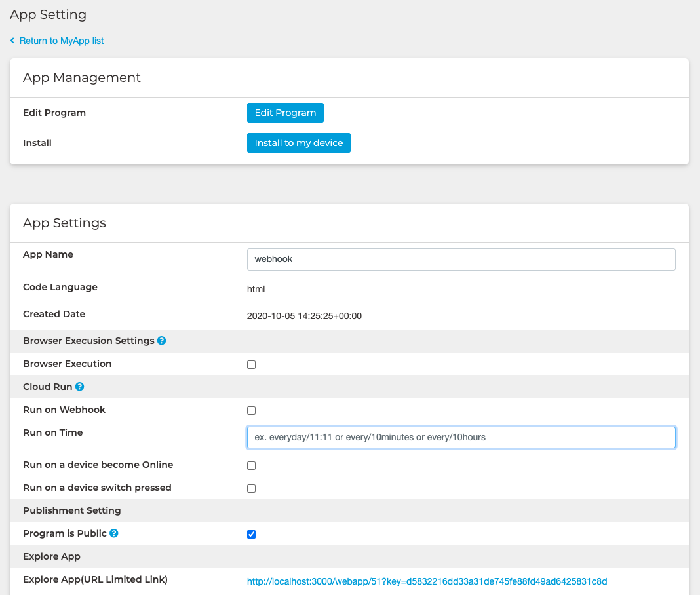Check Run on a device switch pressed
The image size is (700, 595).
[x=251, y=488]
